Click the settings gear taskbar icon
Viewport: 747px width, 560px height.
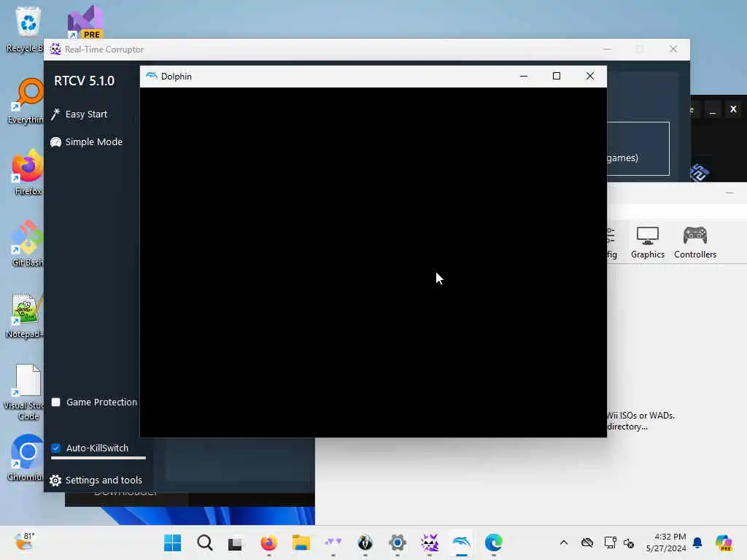point(398,542)
